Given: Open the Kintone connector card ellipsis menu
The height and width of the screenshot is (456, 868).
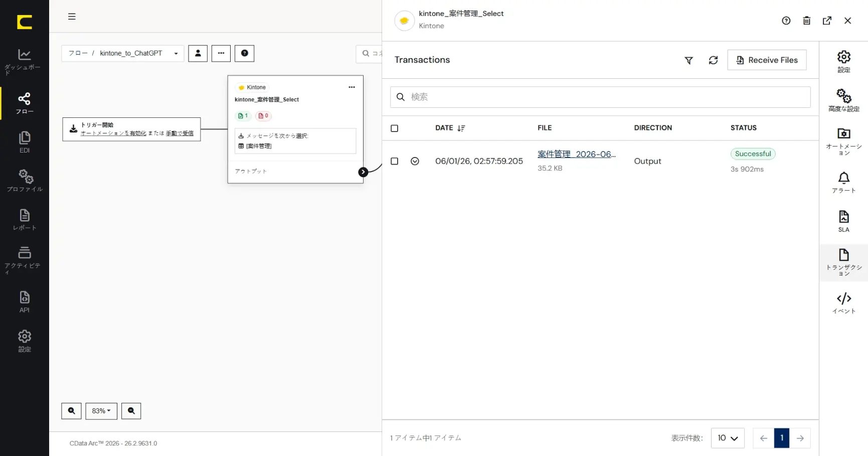Looking at the screenshot, I should tap(352, 87).
